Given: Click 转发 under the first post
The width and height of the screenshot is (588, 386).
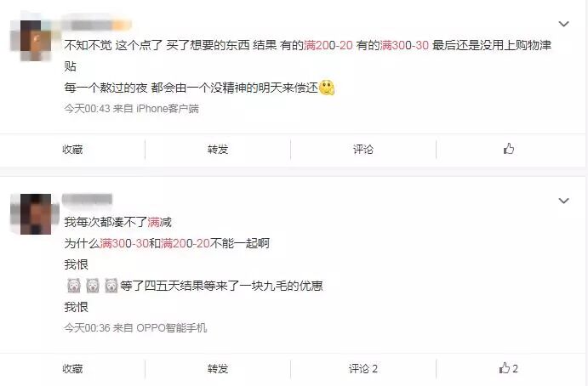Looking at the screenshot, I should [218, 150].
